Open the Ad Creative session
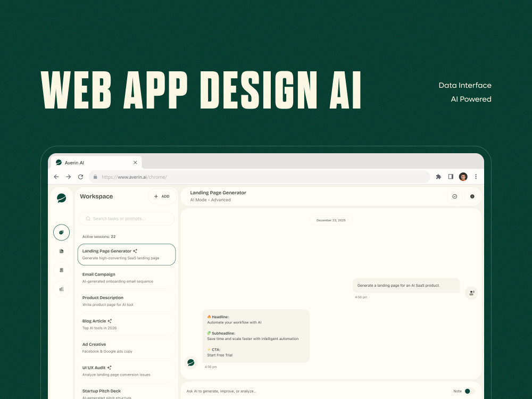The height and width of the screenshot is (399, 532). pos(127,348)
